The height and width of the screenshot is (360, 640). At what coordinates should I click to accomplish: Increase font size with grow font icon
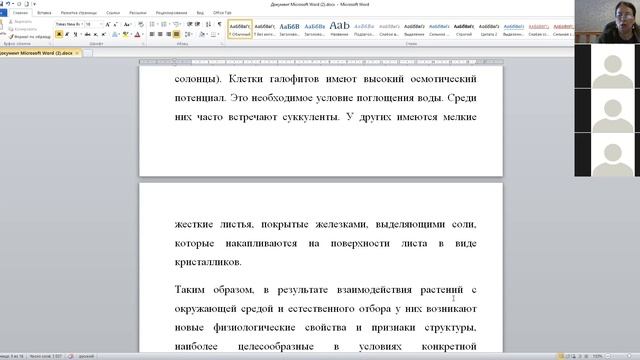click(108, 24)
